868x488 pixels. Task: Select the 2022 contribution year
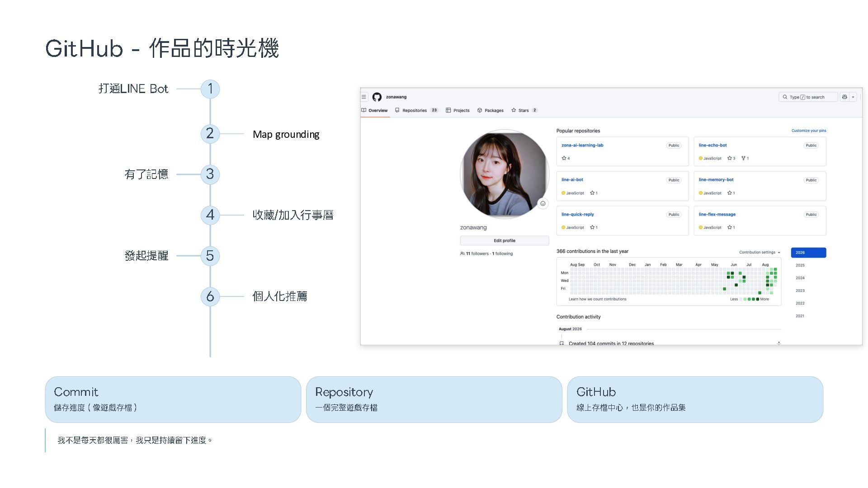coord(800,303)
